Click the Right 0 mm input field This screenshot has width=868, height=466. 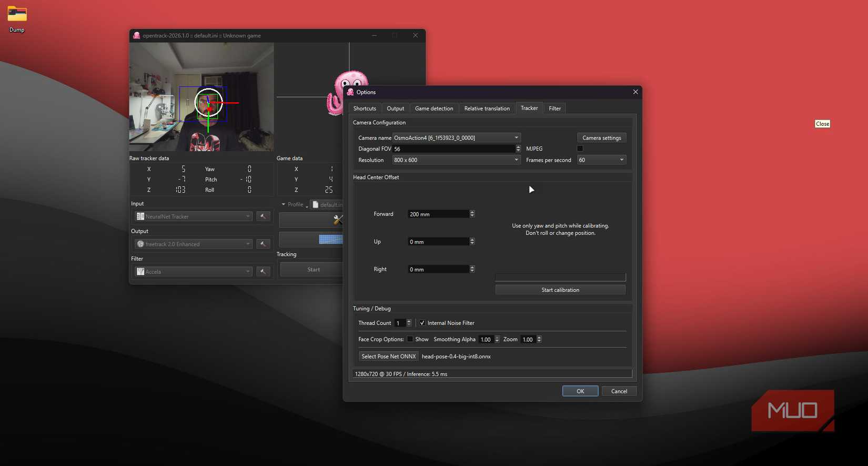[x=438, y=269]
